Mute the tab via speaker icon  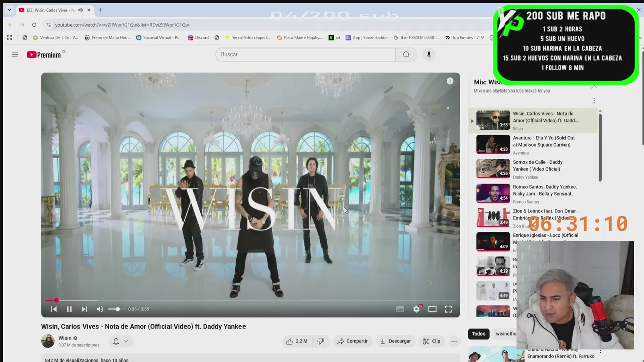80,10
